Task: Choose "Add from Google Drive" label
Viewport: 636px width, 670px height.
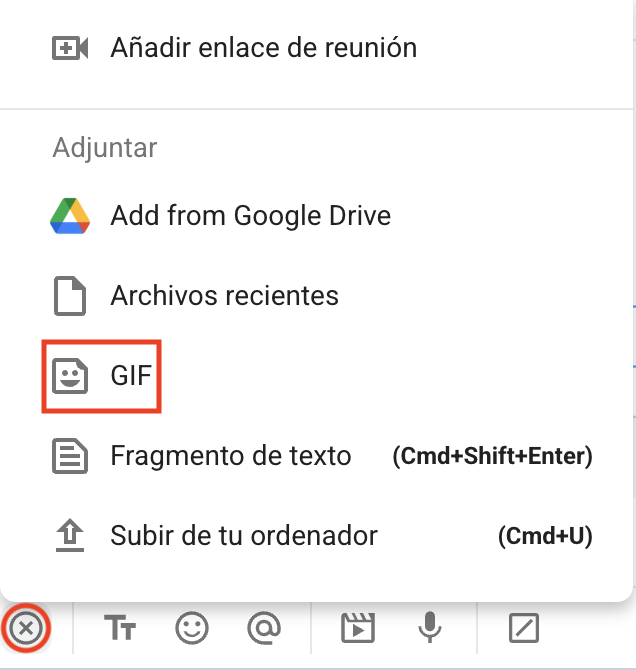Action: pyautogui.click(x=250, y=216)
